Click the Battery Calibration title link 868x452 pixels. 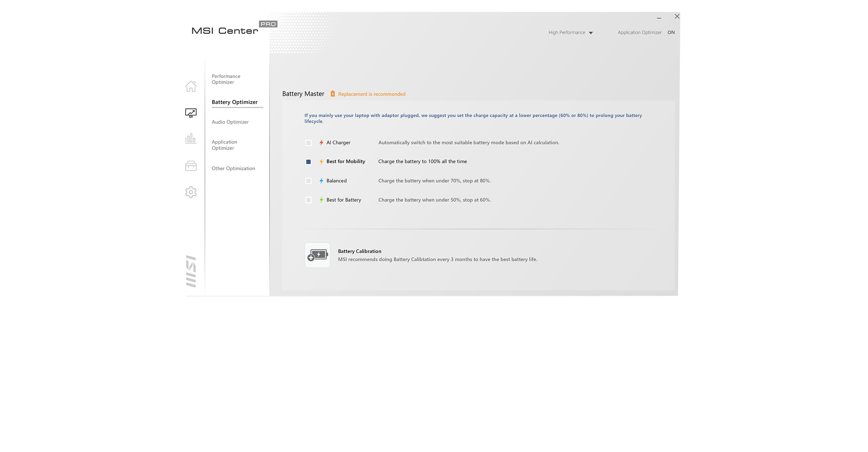point(360,251)
